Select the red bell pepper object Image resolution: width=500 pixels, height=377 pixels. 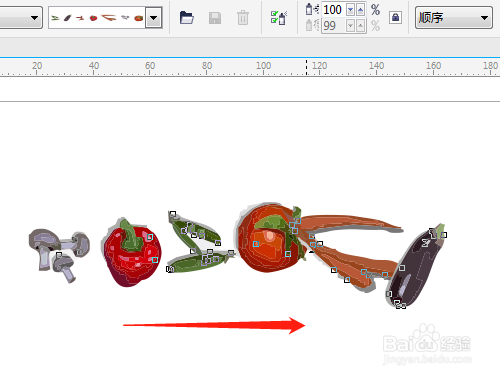[131, 253]
